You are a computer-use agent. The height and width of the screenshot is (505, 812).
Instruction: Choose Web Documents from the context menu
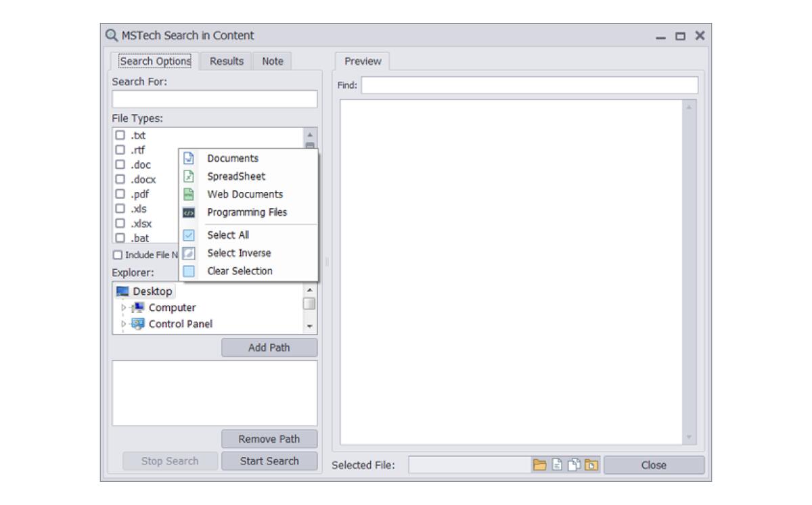click(x=245, y=194)
